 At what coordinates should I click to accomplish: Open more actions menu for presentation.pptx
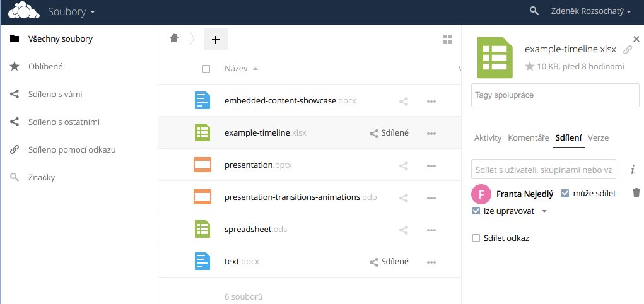tap(431, 165)
